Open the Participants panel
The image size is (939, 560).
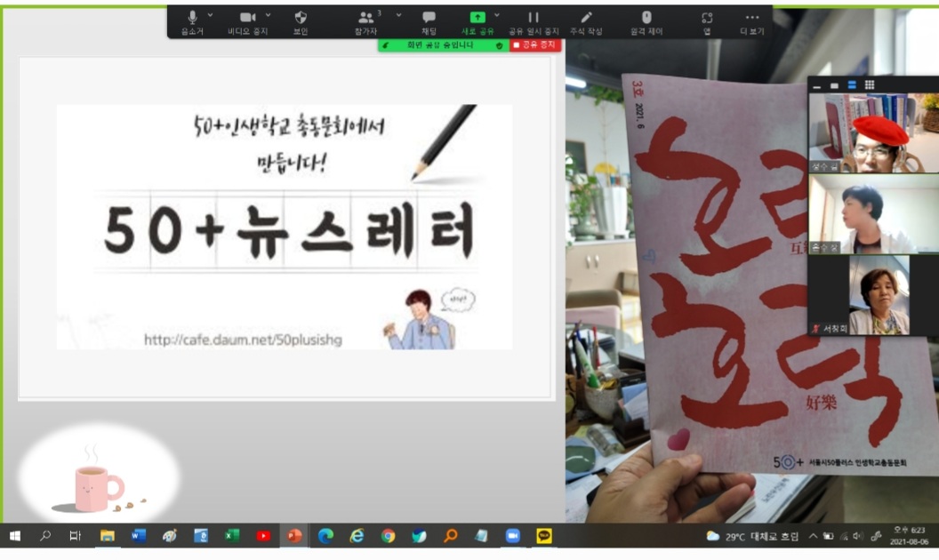365,21
